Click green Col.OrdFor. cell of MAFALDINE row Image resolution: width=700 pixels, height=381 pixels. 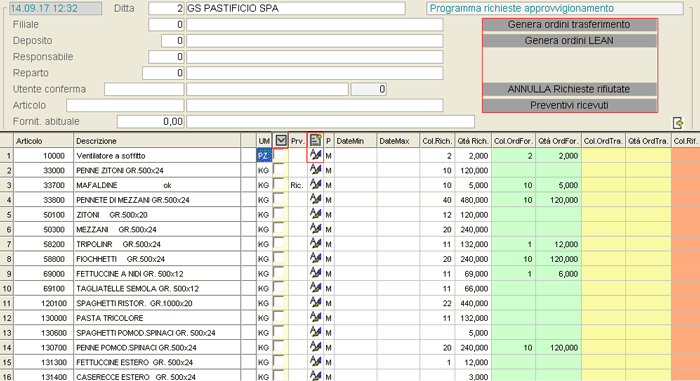point(513,185)
